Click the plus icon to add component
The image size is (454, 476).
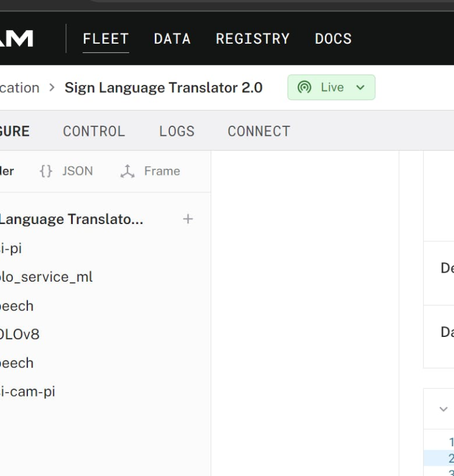tap(188, 219)
